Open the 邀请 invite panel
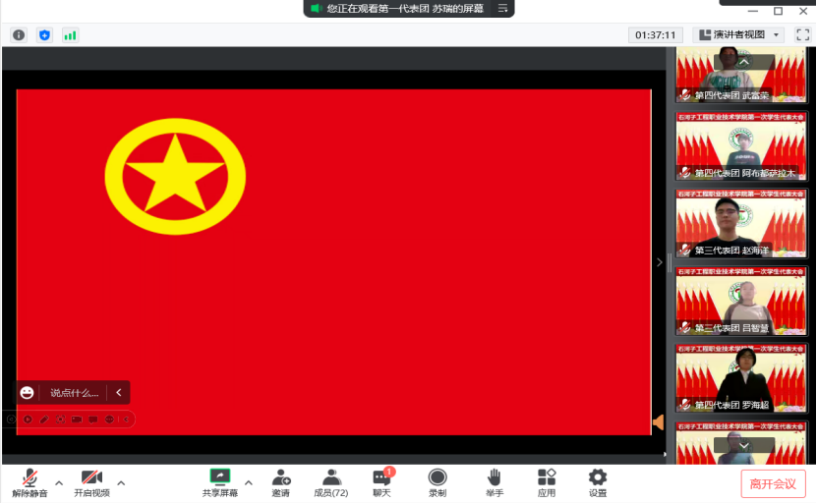This screenshot has width=817, height=504. [281, 482]
